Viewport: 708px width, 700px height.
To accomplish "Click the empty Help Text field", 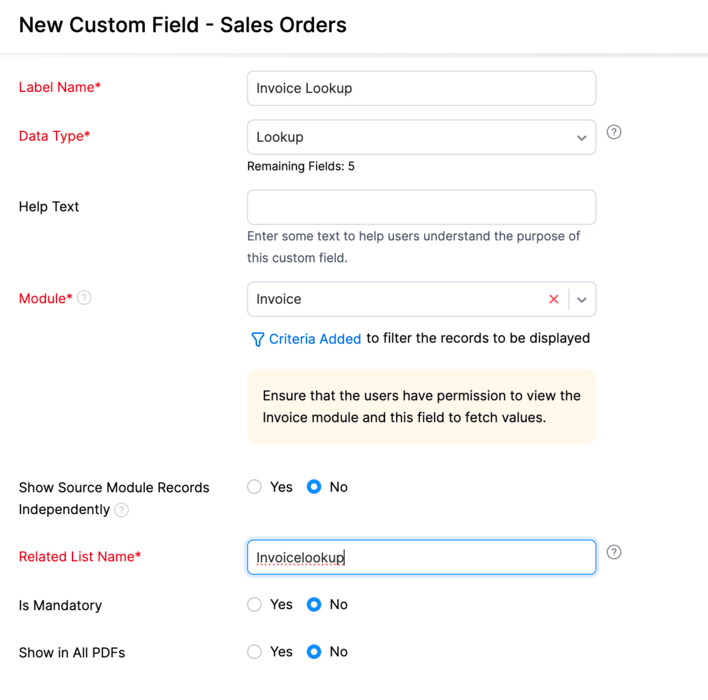I will (x=421, y=207).
